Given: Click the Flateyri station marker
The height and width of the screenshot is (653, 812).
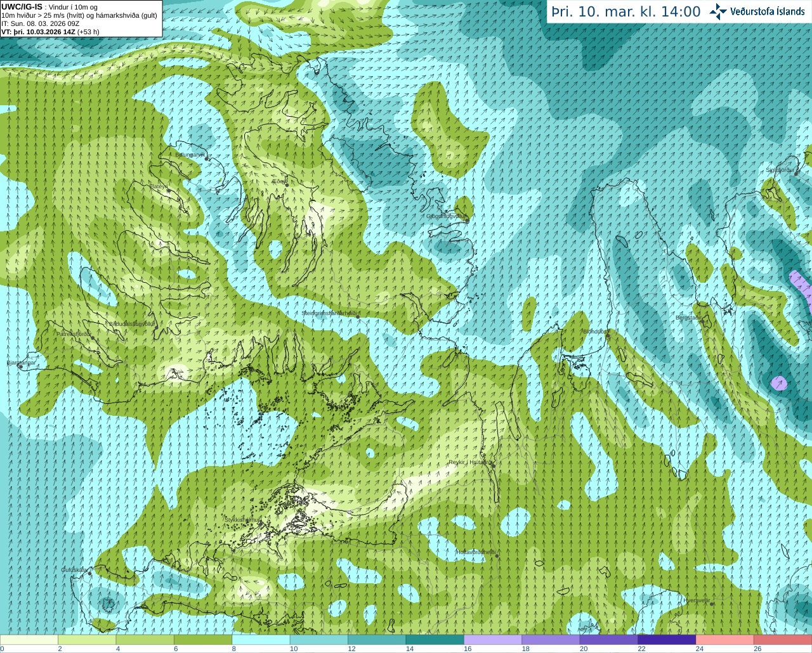Looking at the screenshot, I should (x=169, y=190).
